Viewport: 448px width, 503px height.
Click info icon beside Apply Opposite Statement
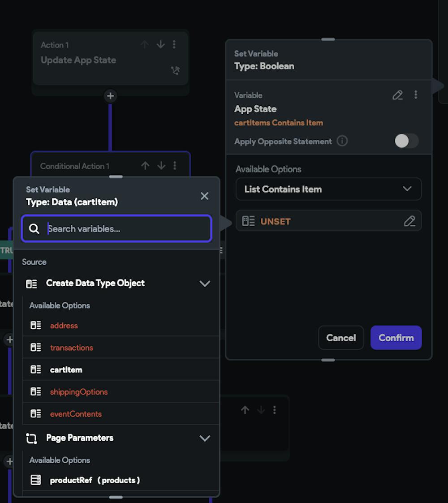pyautogui.click(x=342, y=141)
